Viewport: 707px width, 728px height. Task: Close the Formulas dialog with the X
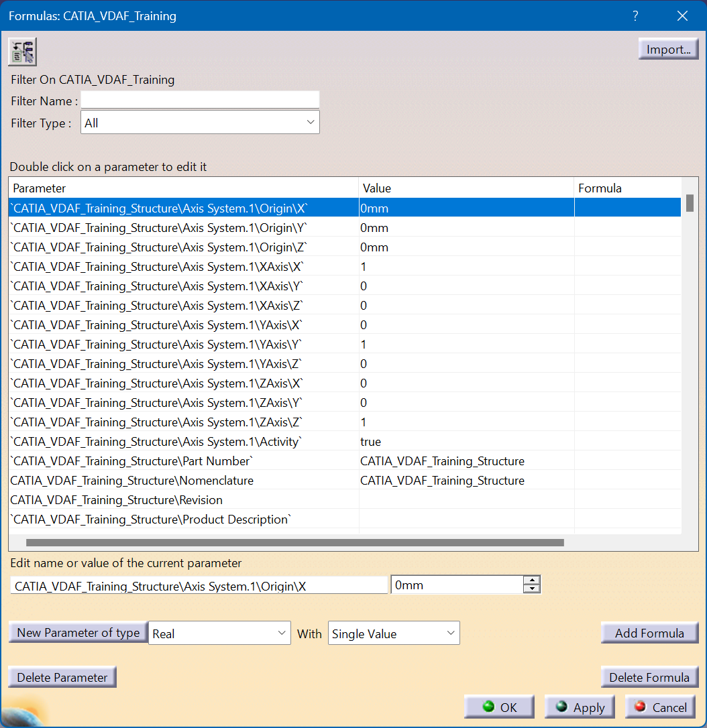pyautogui.click(x=682, y=16)
